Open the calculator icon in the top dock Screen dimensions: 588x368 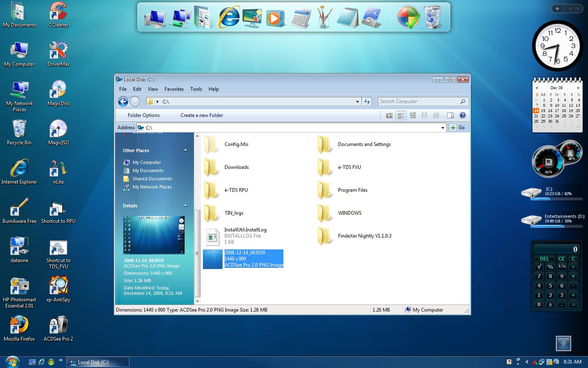point(301,18)
